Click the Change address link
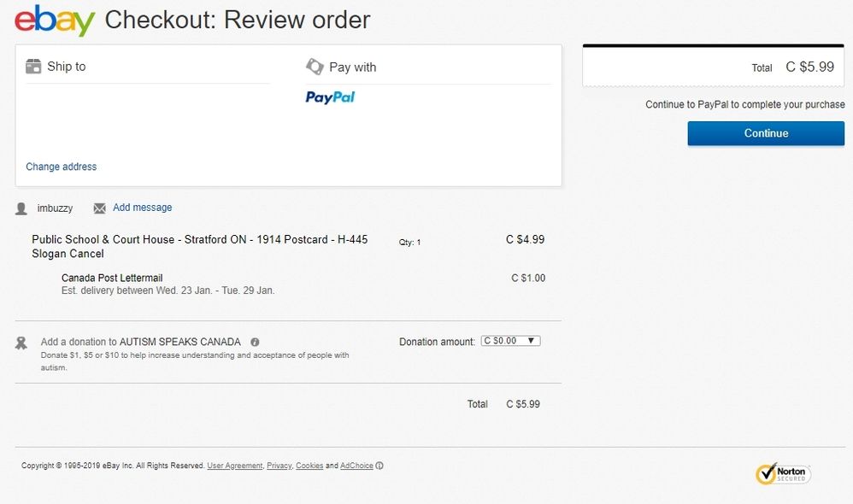Screen dimensions: 853x504 62,167
